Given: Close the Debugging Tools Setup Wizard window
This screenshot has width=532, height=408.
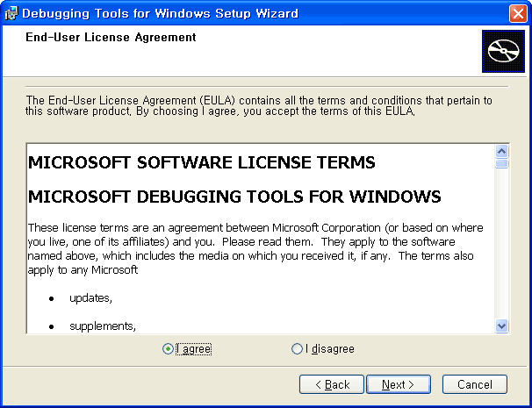Looking at the screenshot, I should coord(518,13).
